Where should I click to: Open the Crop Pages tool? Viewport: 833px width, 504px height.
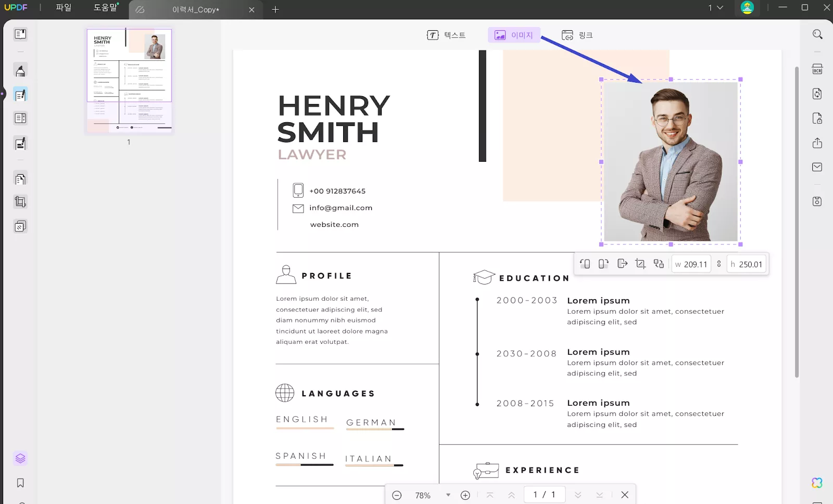pyautogui.click(x=20, y=202)
